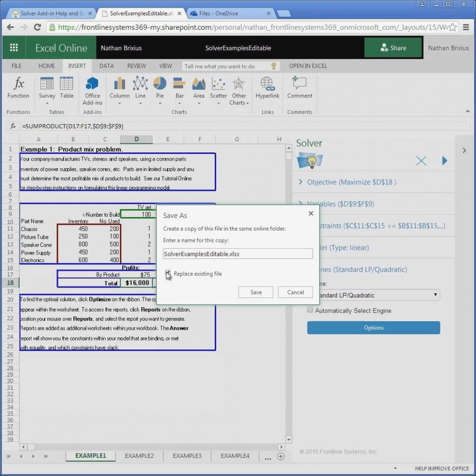Click Save in the Save As dialog

[255, 292]
